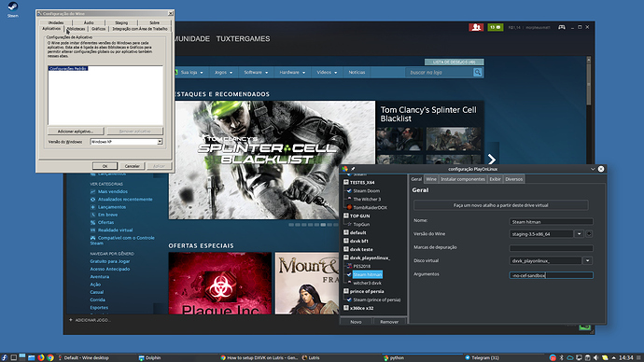The width and height of the screenshot is (644, 362).
Task: Open Chrome icon in the taskbar
Action: pyautogui.click(x=50, y=357)
